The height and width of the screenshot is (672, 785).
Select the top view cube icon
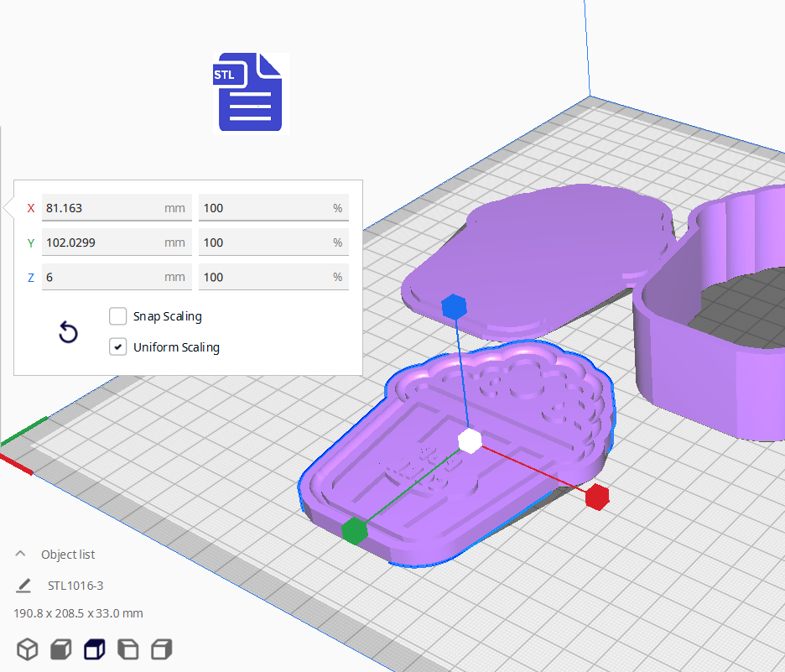coord(94,649)
